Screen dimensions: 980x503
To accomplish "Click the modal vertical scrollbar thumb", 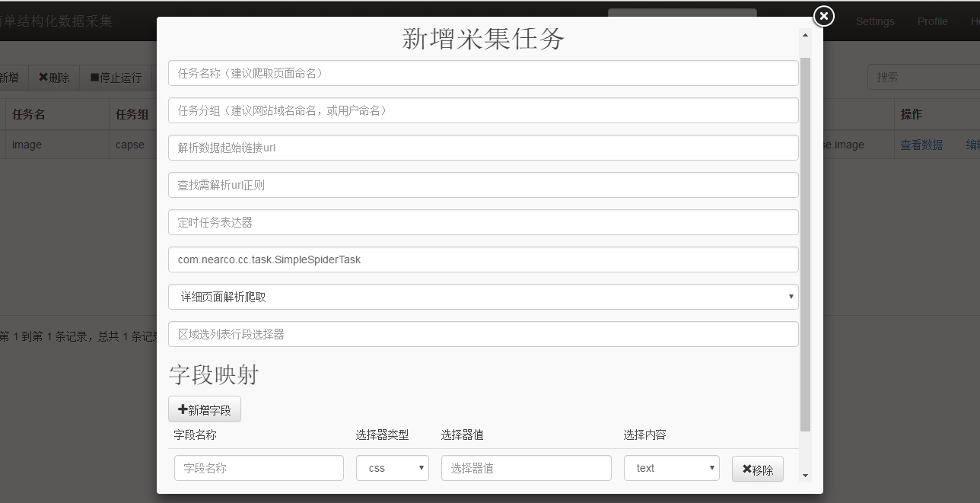I will tap(806, 244).
